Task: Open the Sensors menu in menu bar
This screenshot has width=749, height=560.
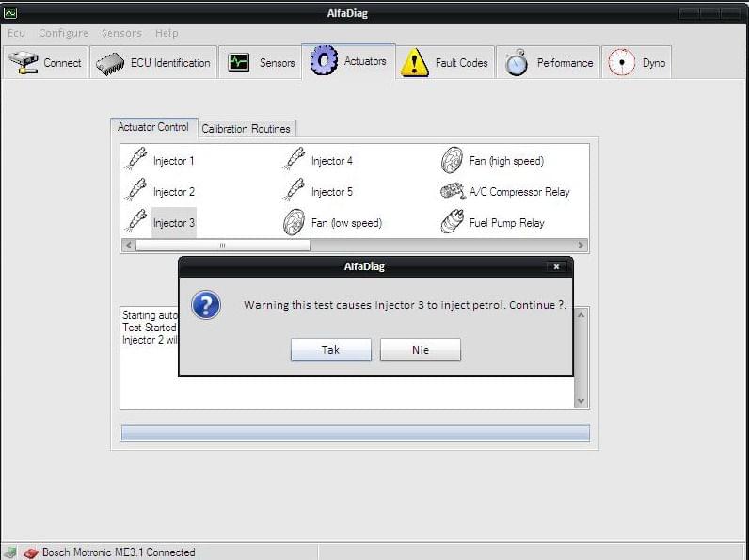Action: point(121,33)
